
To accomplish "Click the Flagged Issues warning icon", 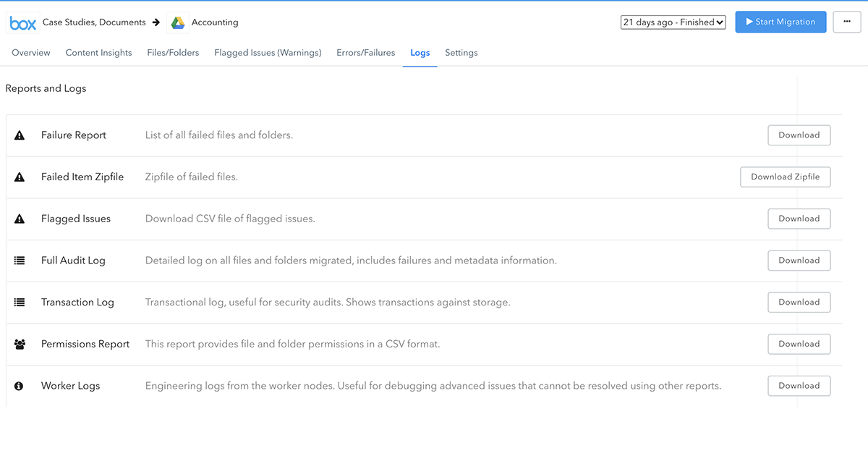I will (x=19, y=218).
